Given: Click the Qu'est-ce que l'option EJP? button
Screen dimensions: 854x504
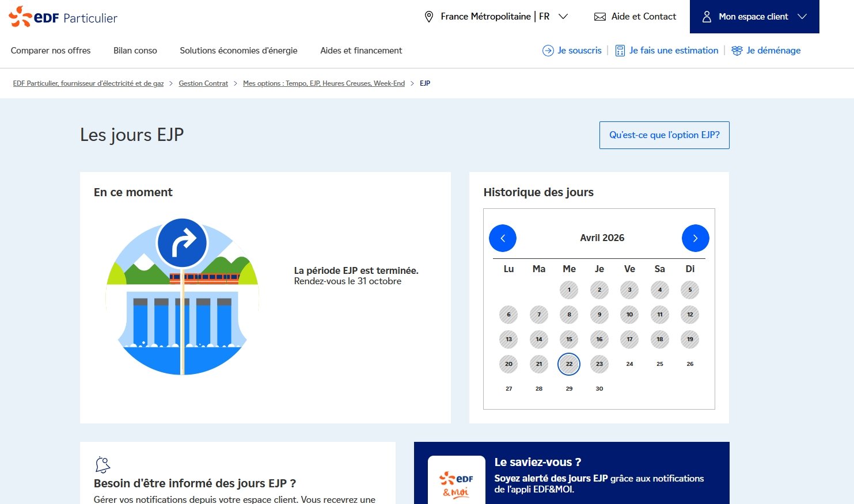Looking at the screenshot, I should tap(664, 135).
